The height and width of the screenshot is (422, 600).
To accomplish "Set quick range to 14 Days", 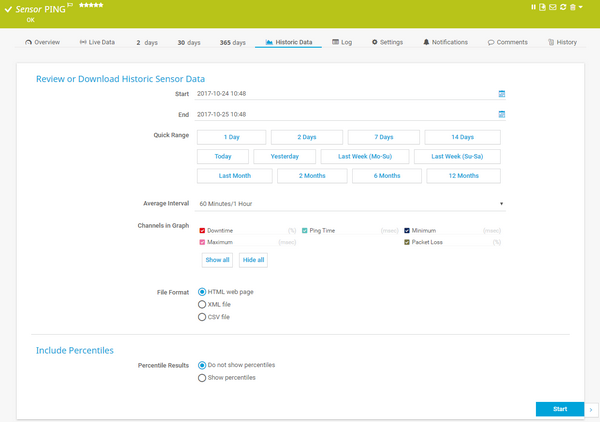I will (x=463, y=137).
